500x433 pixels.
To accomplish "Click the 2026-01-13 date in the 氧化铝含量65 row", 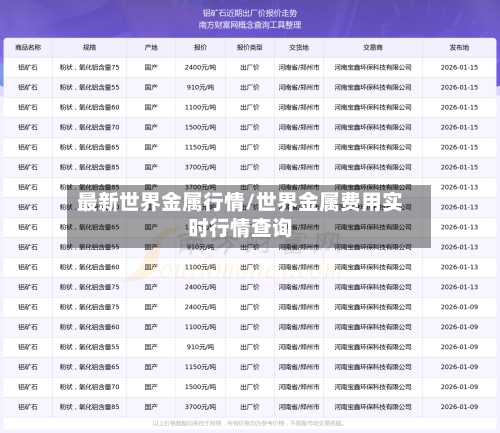I will (459, 227).
